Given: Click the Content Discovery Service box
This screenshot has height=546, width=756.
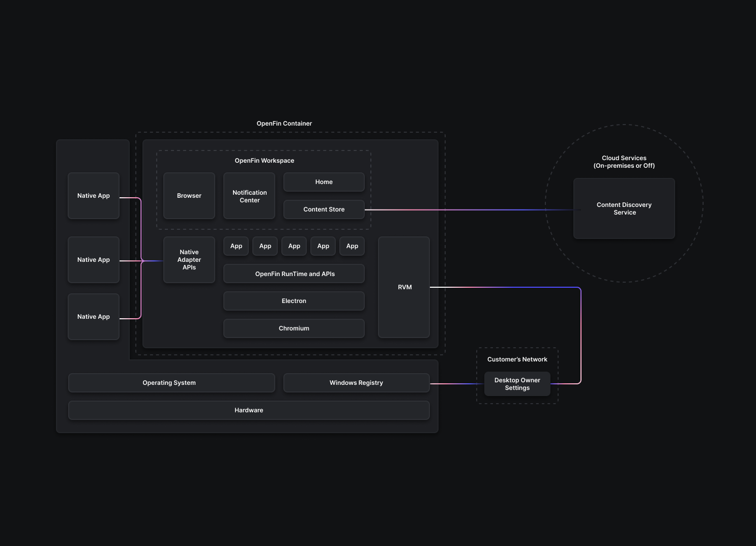Looking at the screenshot, I should (x=624, y=208).
